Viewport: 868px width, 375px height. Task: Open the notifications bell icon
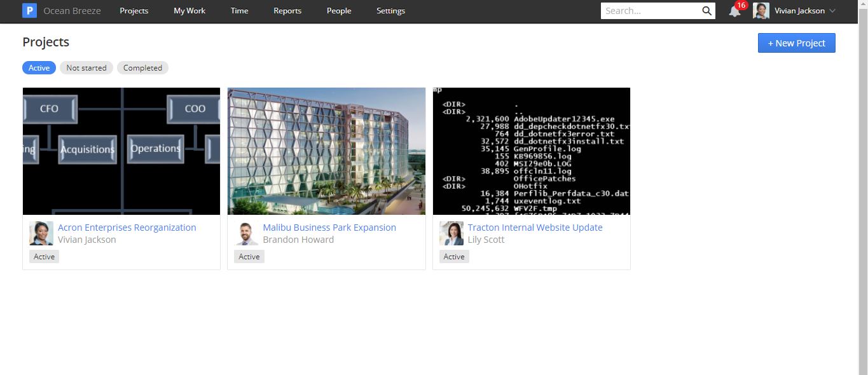tap(734, 11)
